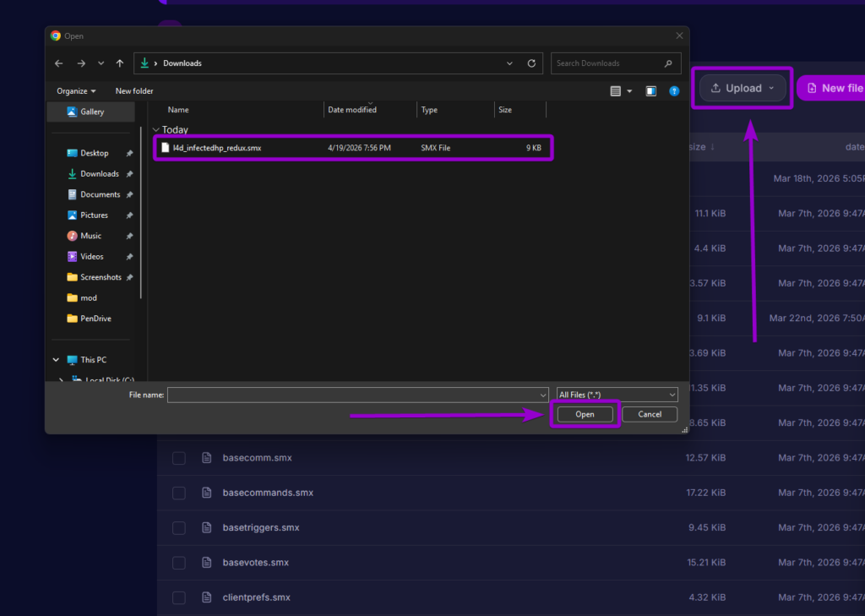Click the search magnifier in Search Downloads
The image size is (865, 616).
point(670,63)
